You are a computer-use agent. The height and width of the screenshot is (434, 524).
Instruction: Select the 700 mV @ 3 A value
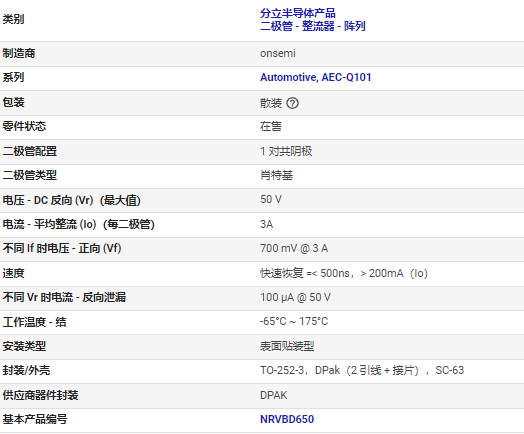(294, 249)
